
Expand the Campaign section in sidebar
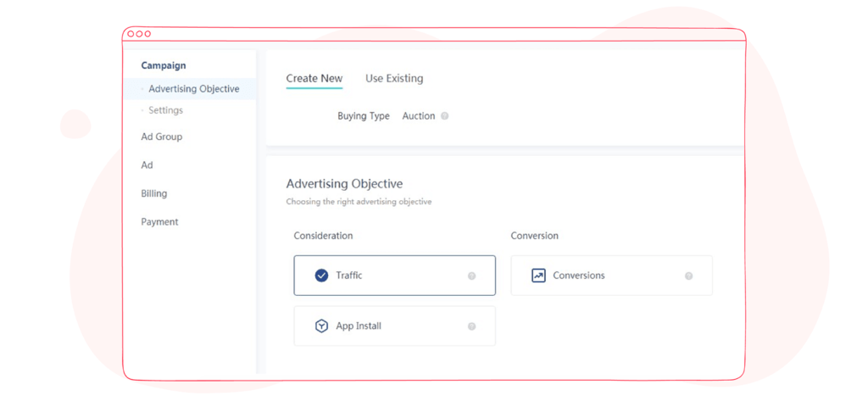click(164, 65)
